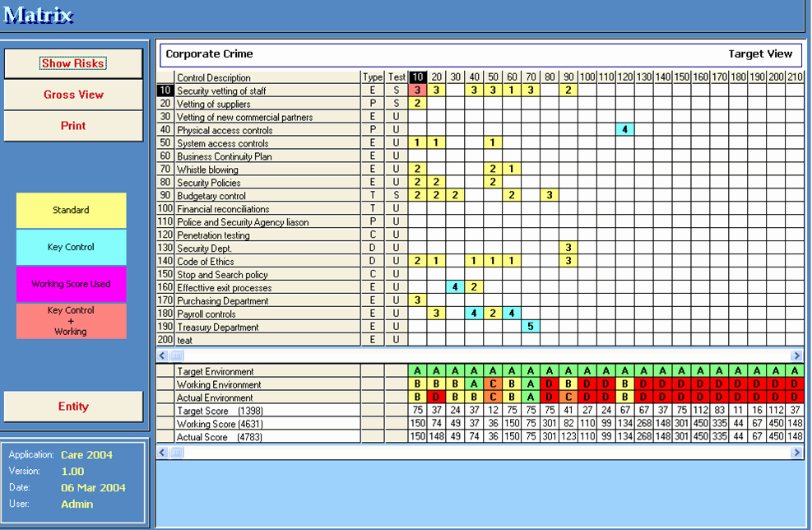The image size is (812, 530).
Task: Select Security Policies row
Action: click(267, 183)
